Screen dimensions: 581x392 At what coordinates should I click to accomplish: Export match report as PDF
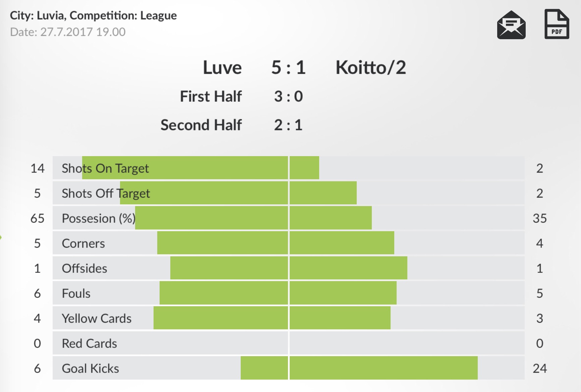click(x=557, y=24)
